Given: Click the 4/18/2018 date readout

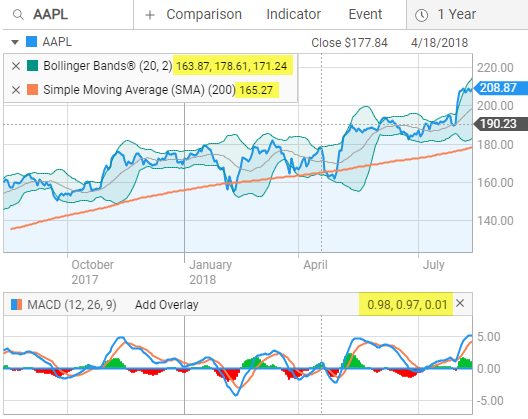Looking at the screenshot, I should point(439,43).
